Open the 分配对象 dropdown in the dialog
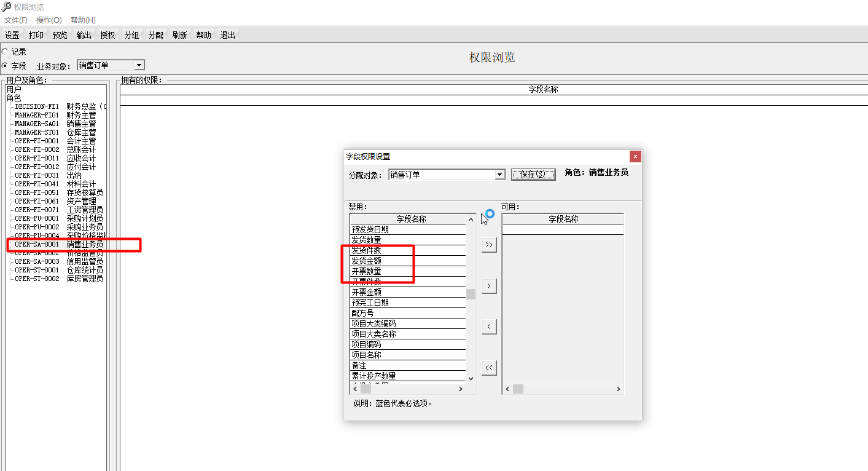 pos(499,175)
